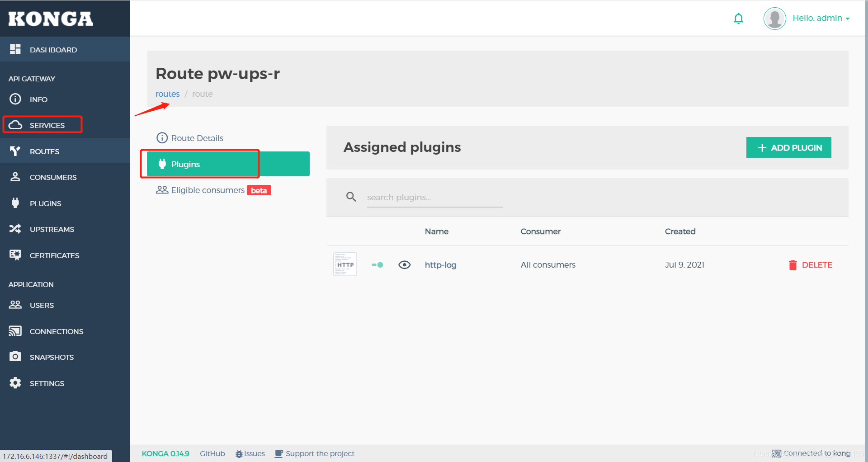Open CONNECTIONS in the sidebar
This screenshot has width=868, height=462.
tap(65, 331)
